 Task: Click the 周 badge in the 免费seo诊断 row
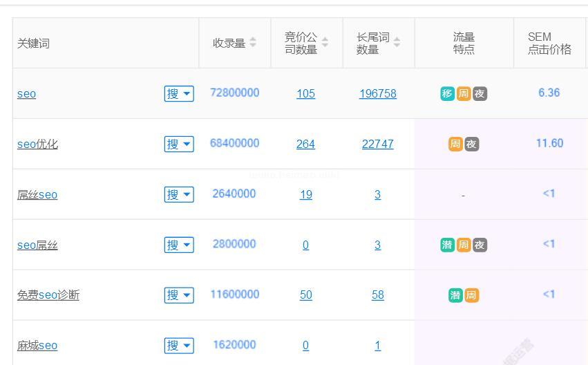(471, 295)
